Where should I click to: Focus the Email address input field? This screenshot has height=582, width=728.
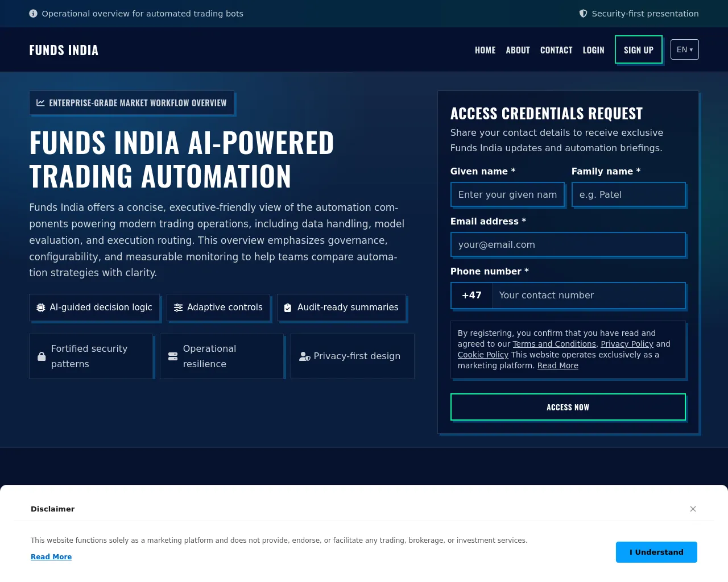[568, 244]
